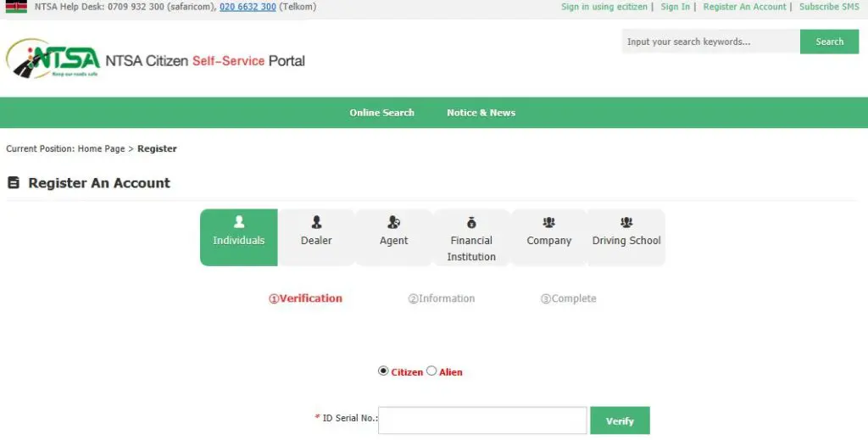Click the Complete step label
Screen dimensions: 868x440
(569, 298)
